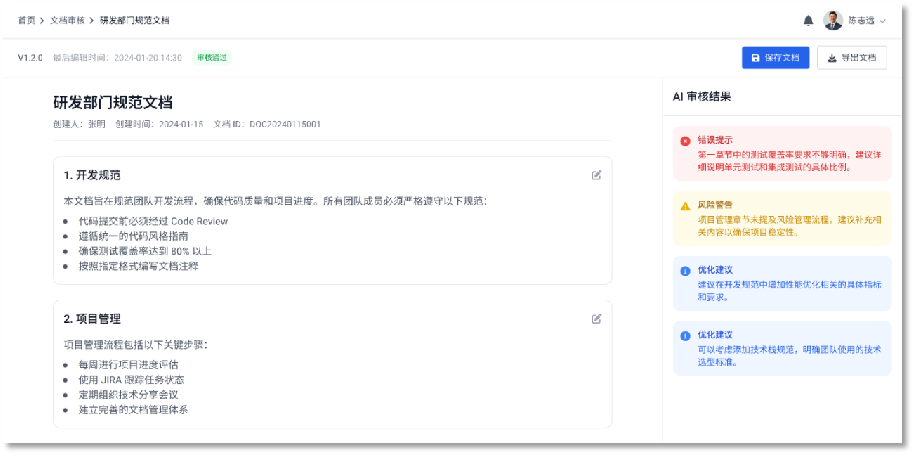Click the 按照指定格式编写文档注释 bullet
The height and width of the screenshot is (455, 914).
tap(139, 266)
